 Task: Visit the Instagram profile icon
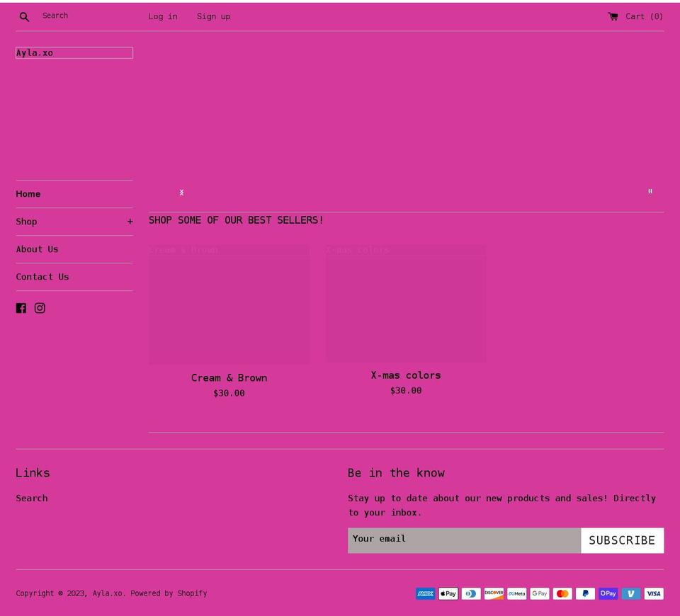pos(40,308)
